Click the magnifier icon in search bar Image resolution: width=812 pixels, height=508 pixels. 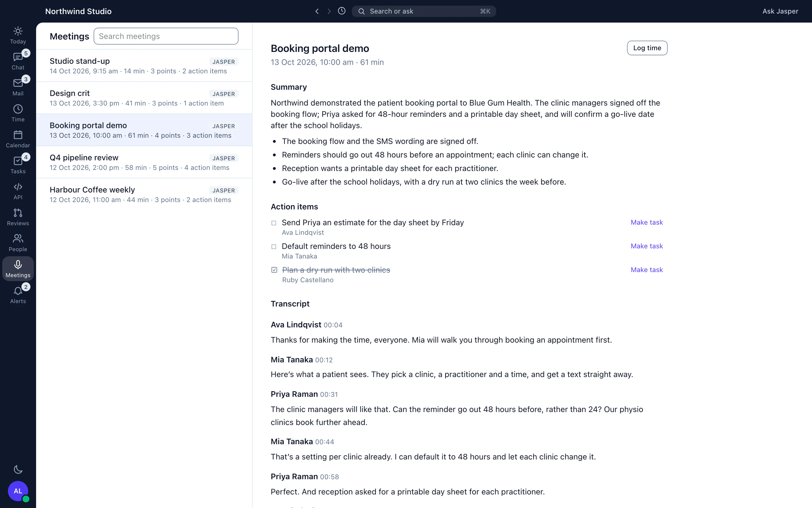pos(361,11)
